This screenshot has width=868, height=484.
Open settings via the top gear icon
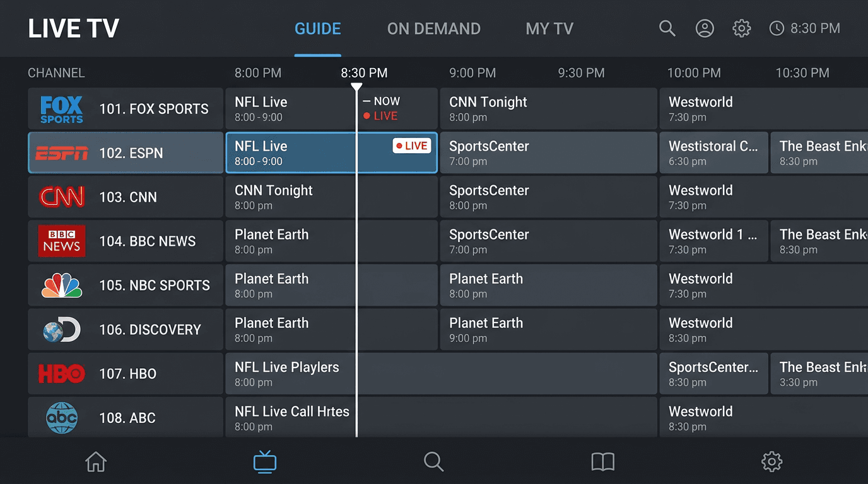(742, 28)
